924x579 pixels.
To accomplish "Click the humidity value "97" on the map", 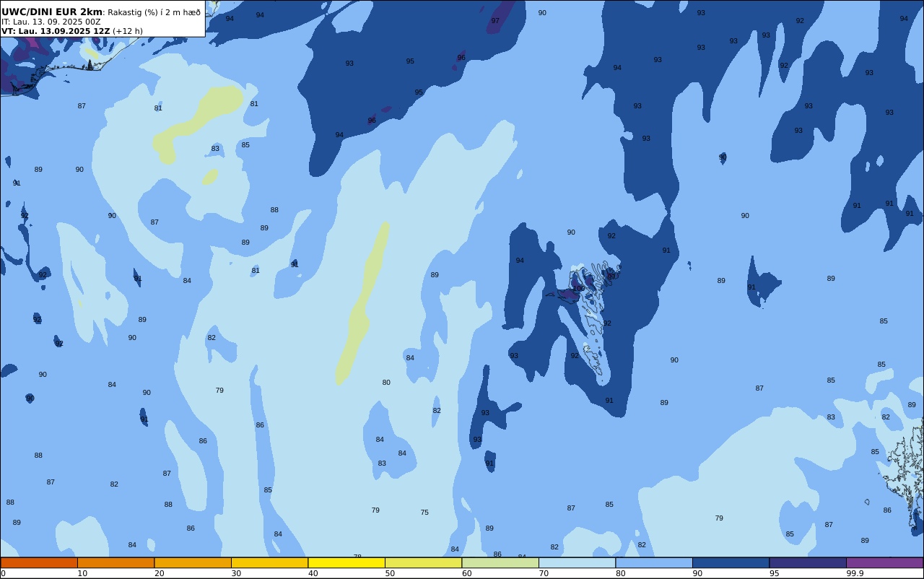I will pyautogui.click(x=495, y=21).
